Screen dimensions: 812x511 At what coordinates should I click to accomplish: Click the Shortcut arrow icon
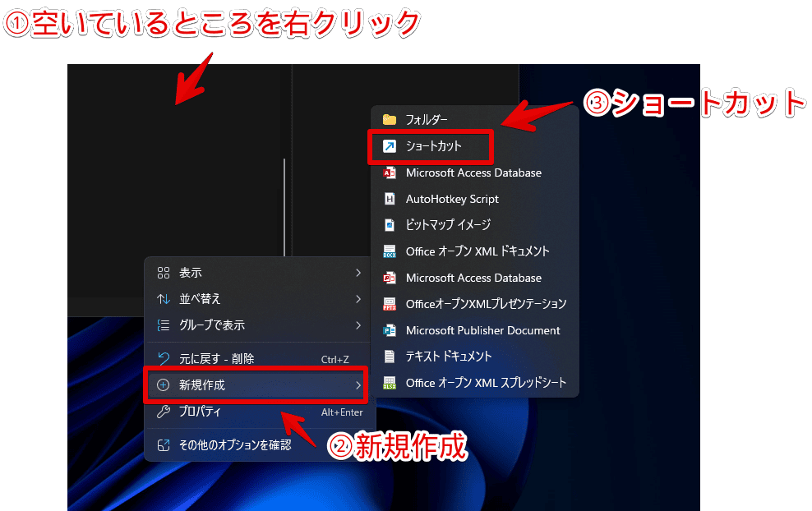pos(390,146)
